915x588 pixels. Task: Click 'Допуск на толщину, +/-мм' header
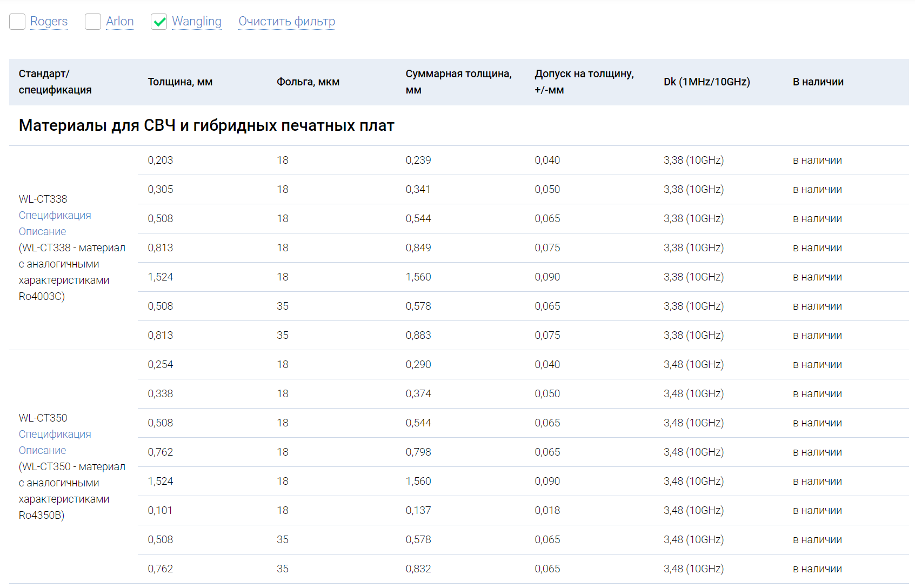click(x=584, y=82)
